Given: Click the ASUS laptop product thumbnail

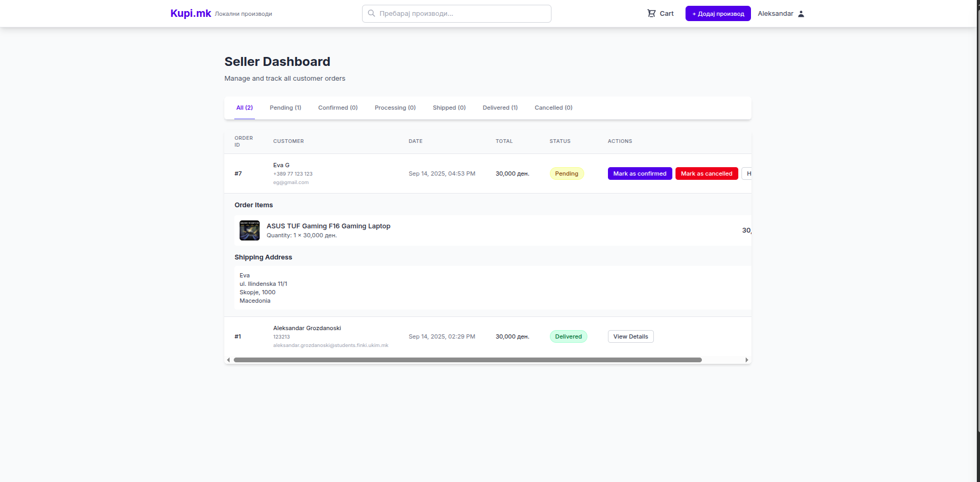Looking at the screenshot, I should point(250,230).
